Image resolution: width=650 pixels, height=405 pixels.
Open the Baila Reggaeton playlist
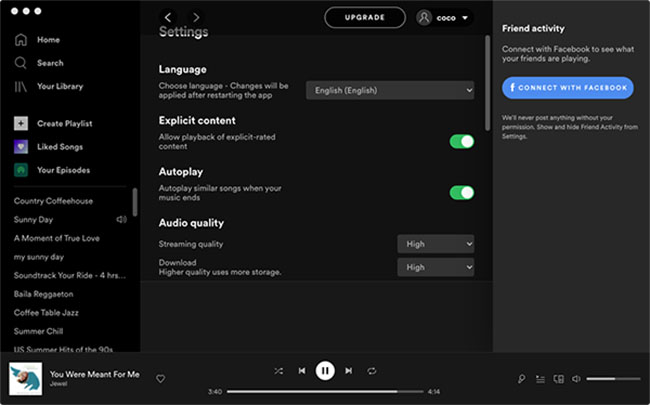tap(44, 294)
